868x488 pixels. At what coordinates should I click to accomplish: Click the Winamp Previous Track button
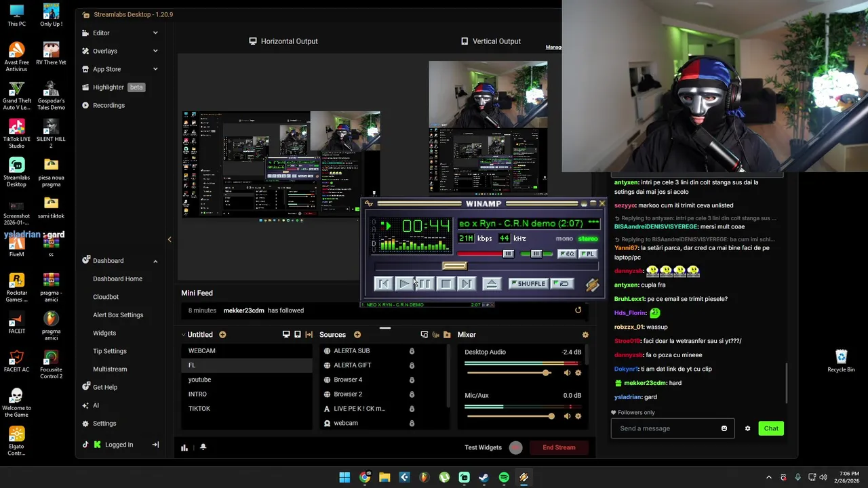383,284
